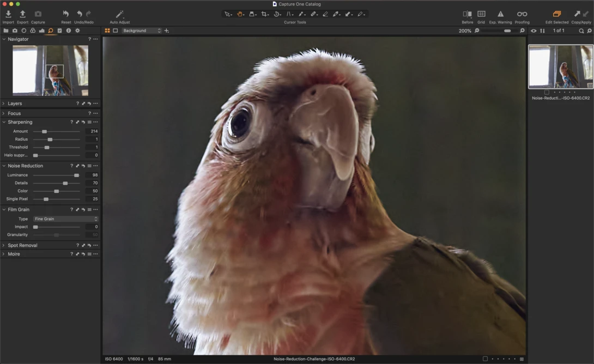594x364 pixels.
Task: Click the Export toolbar icon
Action: tap(22, 14)
